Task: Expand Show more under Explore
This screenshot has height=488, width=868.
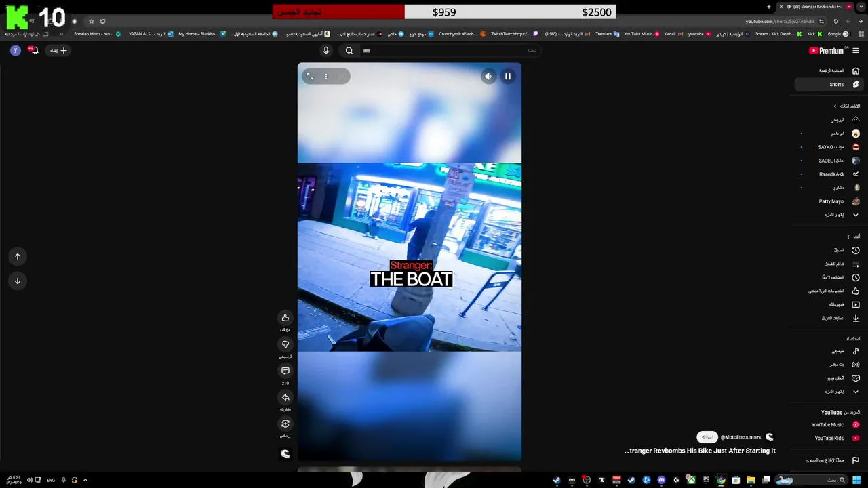Action: pos(829,392)
